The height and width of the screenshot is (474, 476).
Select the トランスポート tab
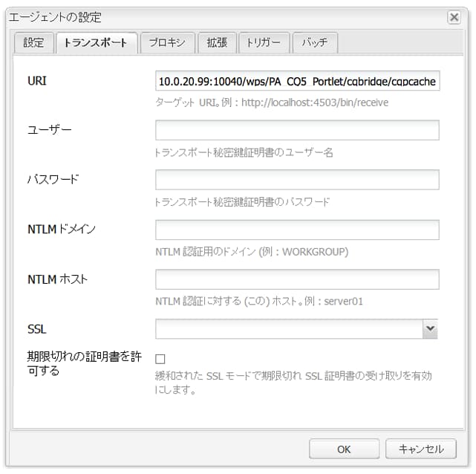pos(97,43)
